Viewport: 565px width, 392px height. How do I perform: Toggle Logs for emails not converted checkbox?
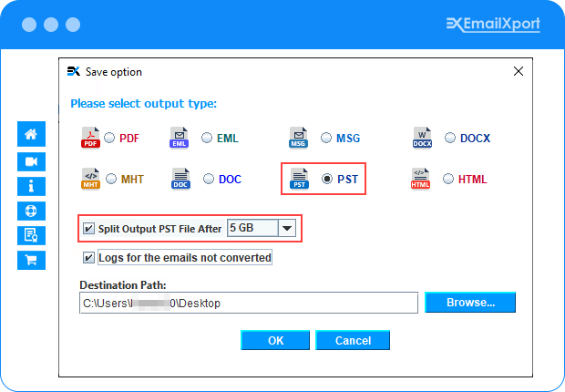[x=89, y=258]
